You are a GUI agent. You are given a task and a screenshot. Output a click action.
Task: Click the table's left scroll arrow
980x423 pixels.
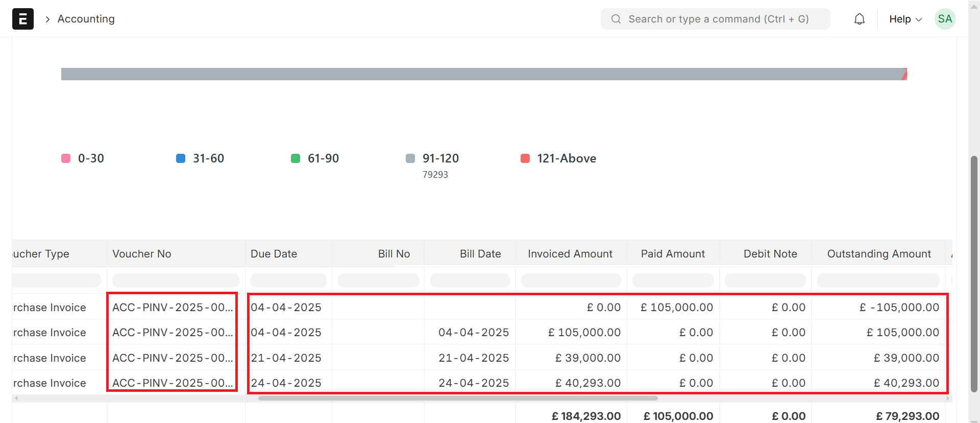point(16,398)
